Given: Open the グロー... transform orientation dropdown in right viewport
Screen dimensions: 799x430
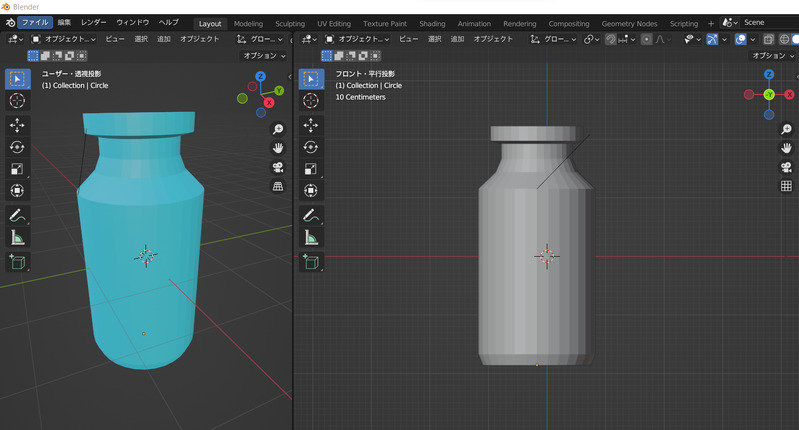Looking at the screenshot, I should pyautogui.click(x=553, y=39).
